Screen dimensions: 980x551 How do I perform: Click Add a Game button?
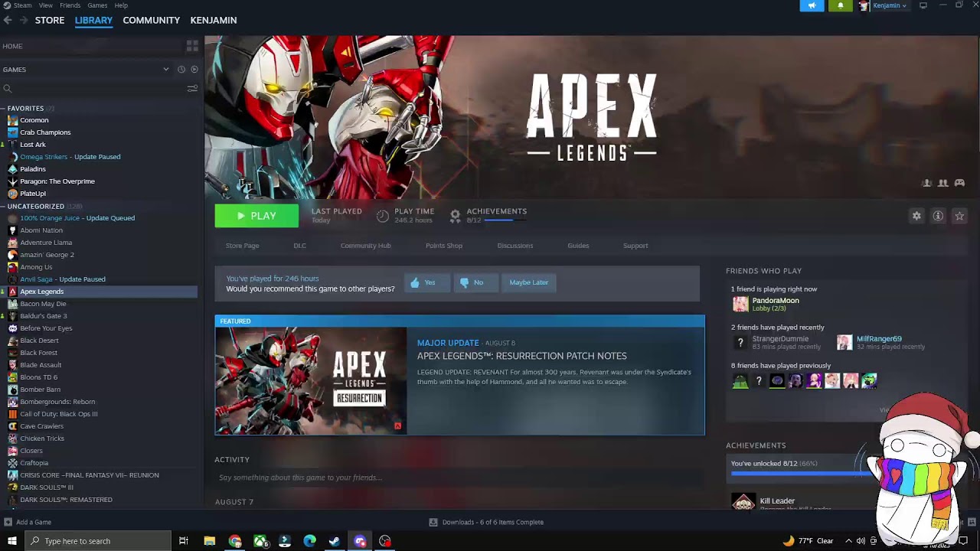coord(28,522)
